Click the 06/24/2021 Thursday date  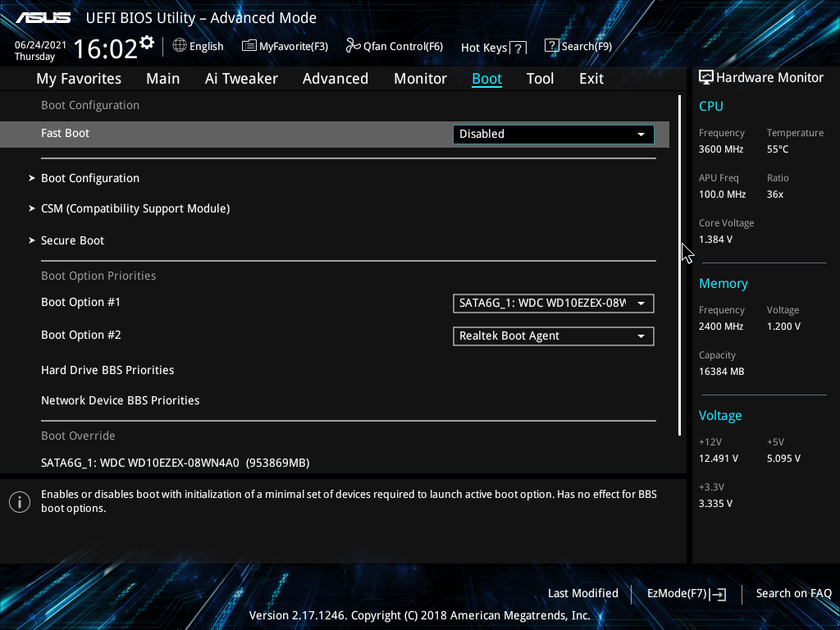tap(40, 50)
